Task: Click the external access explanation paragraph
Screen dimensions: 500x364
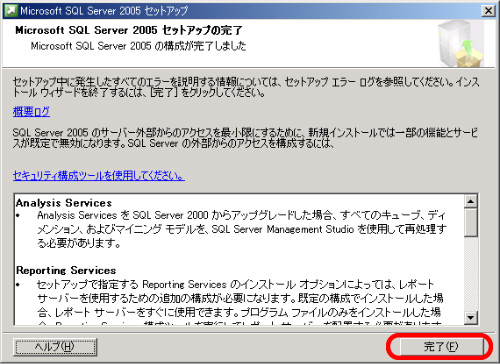Action: point(245,138)
